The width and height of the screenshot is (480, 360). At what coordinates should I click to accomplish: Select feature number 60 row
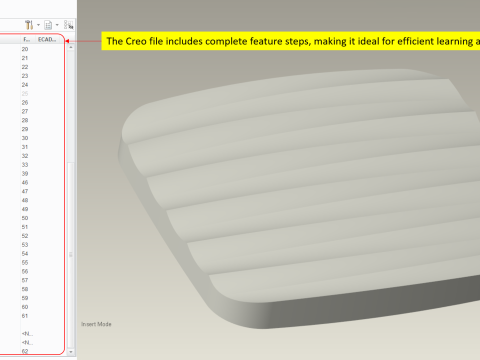25,307
